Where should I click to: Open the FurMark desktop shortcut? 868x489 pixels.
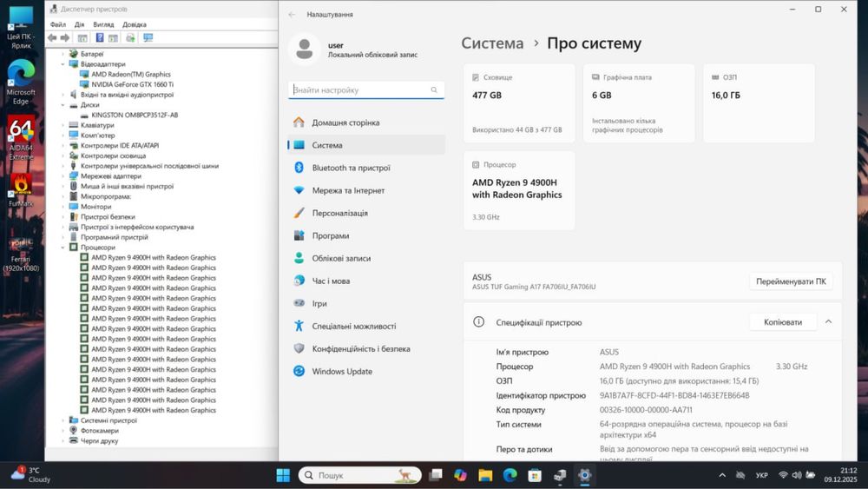coord(21,191)
